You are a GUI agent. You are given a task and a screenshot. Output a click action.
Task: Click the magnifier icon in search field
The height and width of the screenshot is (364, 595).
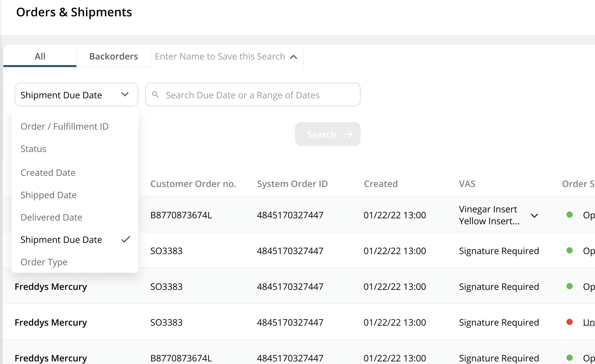click(156, 94)
